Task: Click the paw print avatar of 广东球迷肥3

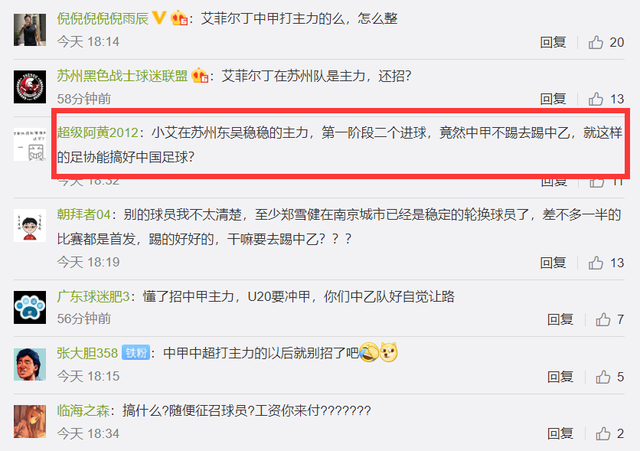Action: pos(30,307)
